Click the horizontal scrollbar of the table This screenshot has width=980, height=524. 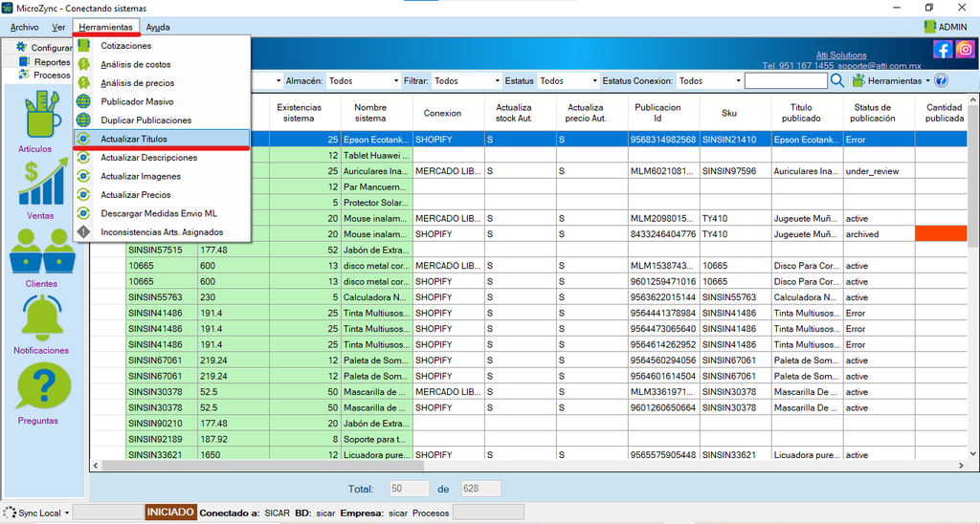[262, 466]
